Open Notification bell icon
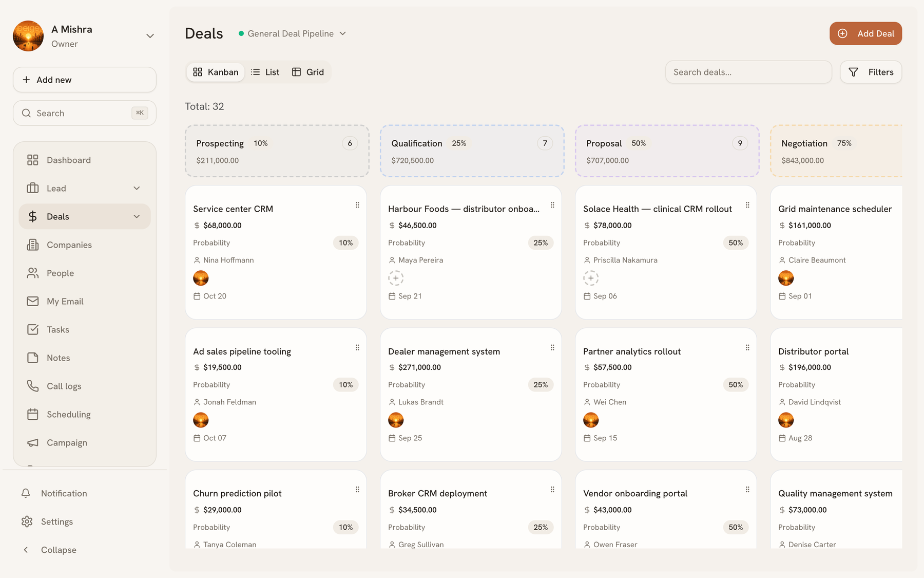This screenshot has width=924, height=578. tap(26, 493)
